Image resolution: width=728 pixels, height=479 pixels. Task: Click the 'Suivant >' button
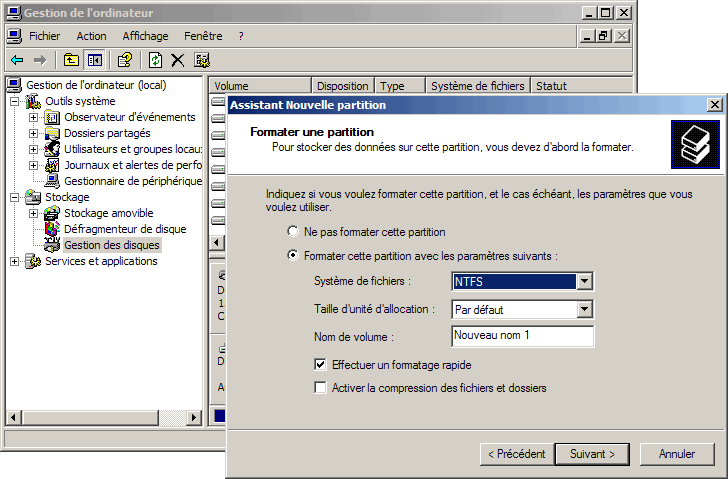pyautogui.click(x=592, y=454)
